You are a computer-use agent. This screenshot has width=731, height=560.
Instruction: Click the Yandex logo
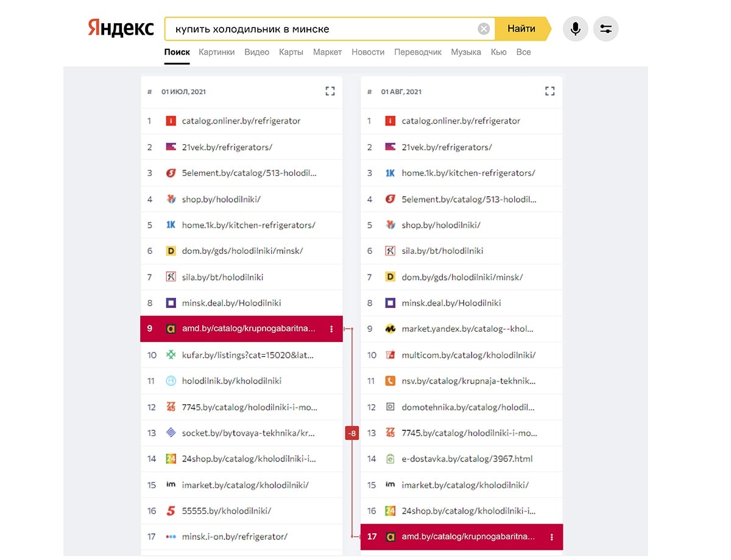121,28
